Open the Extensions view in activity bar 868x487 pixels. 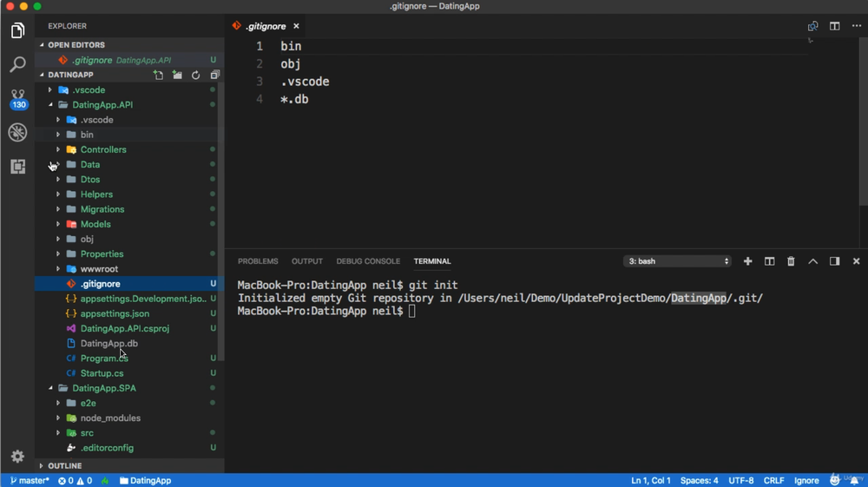coord(17,166)
